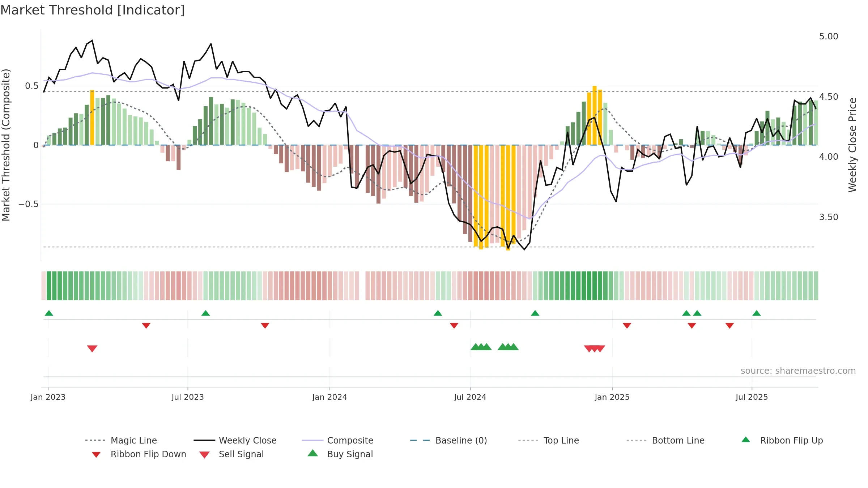This screenshot has width=868, height=488.
Task: Toggle the Sell Signal legend entry
Action: [231, 454]
